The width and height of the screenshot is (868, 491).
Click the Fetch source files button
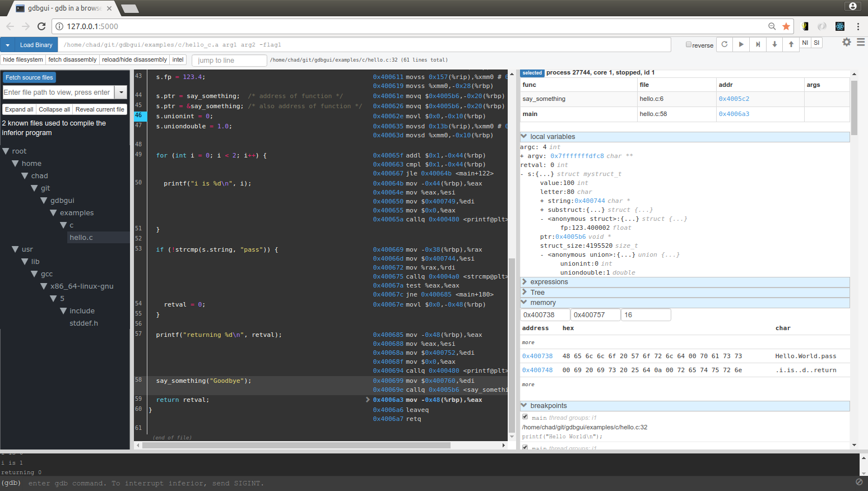point(29,77)
